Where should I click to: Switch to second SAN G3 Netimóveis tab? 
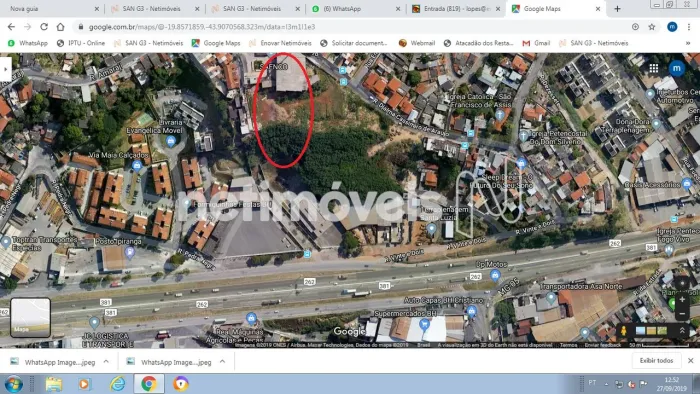pyautogui.click(x=255, y=8)
